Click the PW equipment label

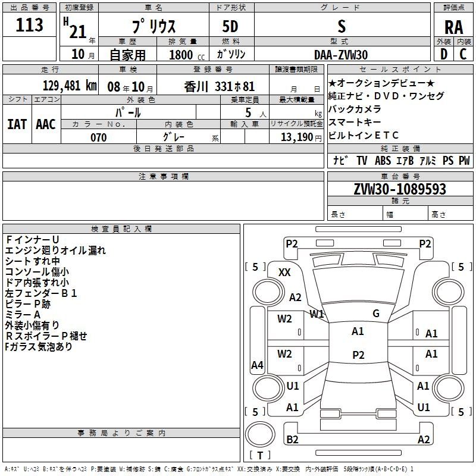pos(464,160)
